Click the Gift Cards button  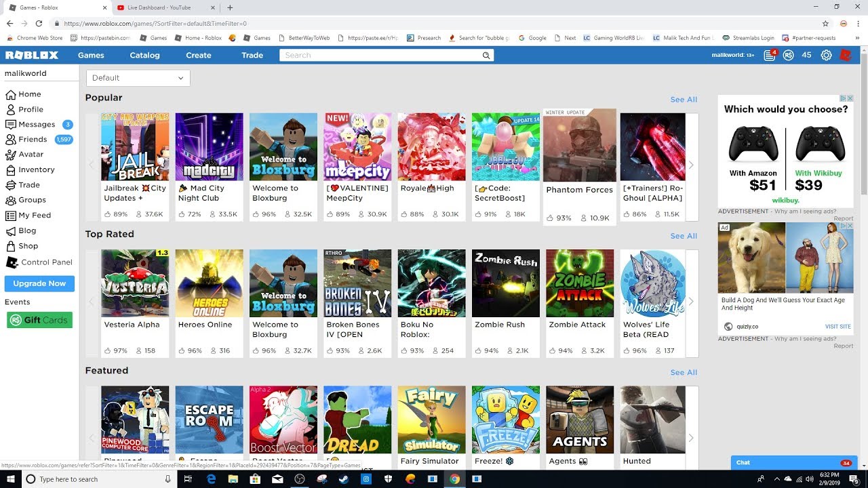(x=39, y=320)
